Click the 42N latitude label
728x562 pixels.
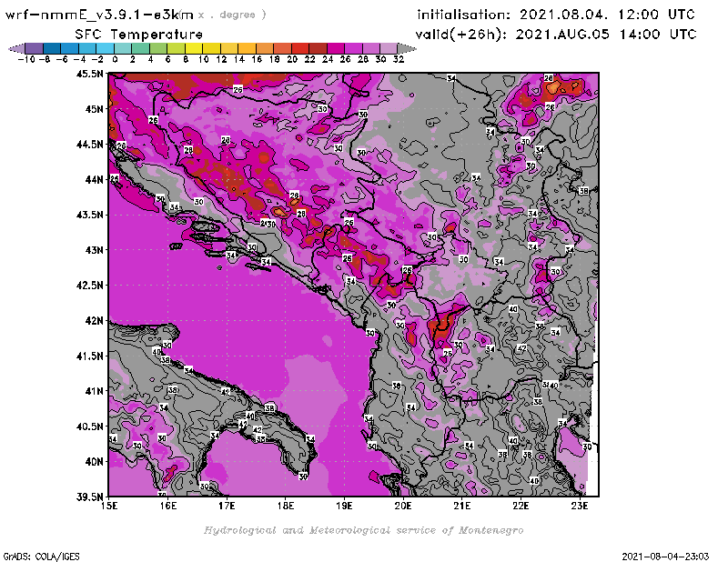[x=95, y=321]
